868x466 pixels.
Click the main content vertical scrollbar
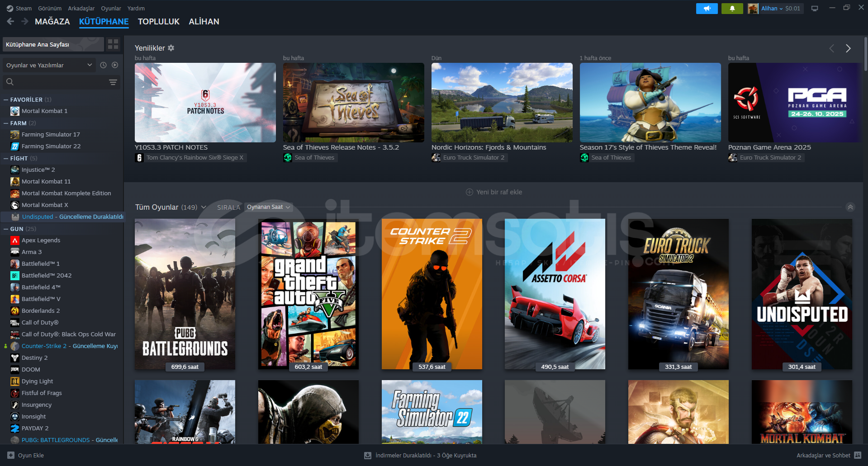[865, 54]
